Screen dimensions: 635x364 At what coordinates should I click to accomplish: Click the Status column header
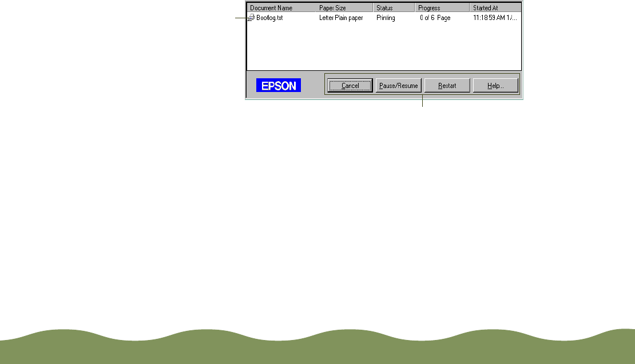394,7
